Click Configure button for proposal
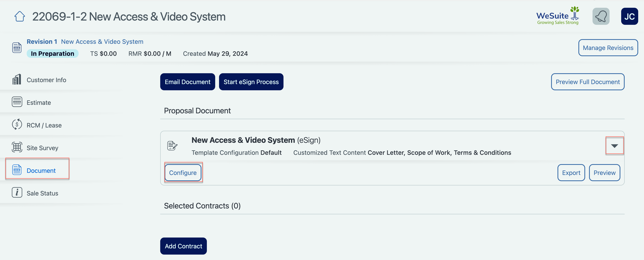Image resolution: width=644 pixels, height=260 pixels. [x=183, y=173]
